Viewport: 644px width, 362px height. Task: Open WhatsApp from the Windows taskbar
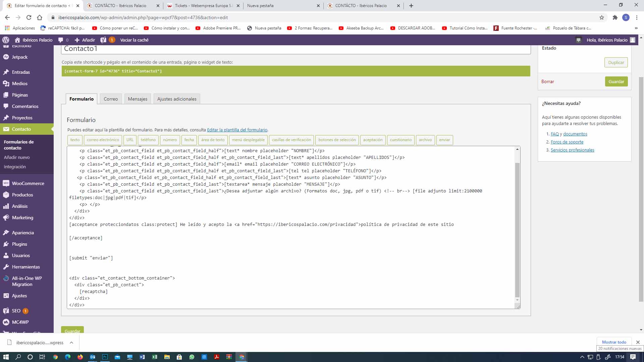click(192, 357)
